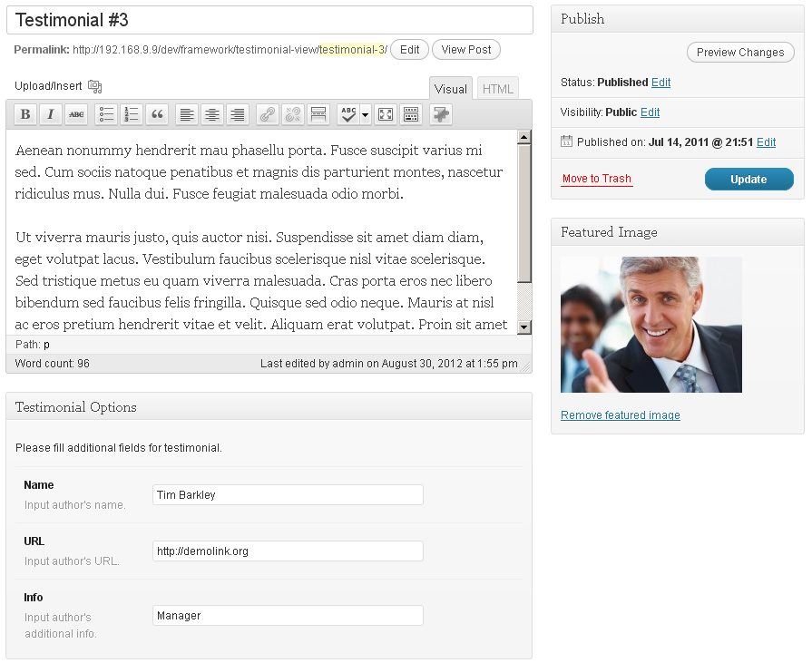Apply strikethrough formatting
The width and height of the screenshot is (812, 663).
coord(76,114)
